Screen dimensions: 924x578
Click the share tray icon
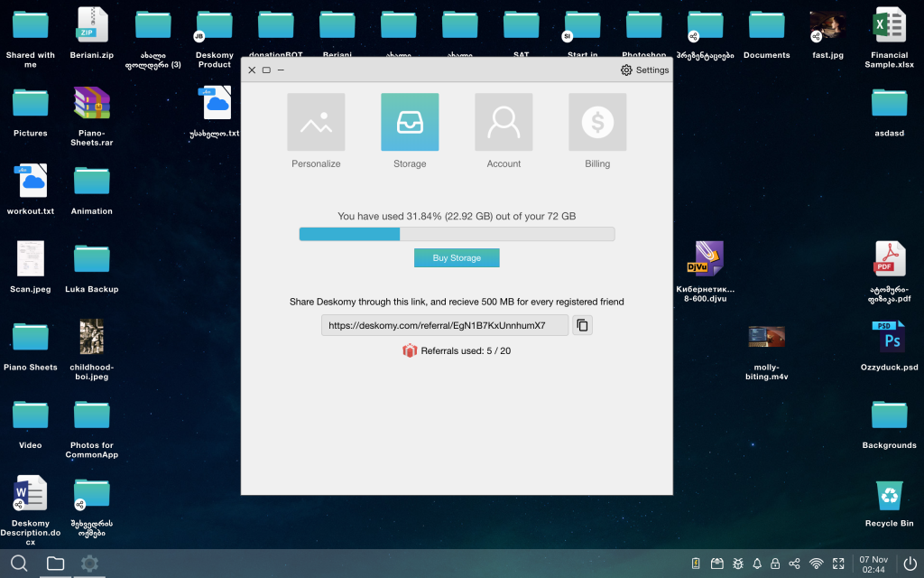(794, 564)
